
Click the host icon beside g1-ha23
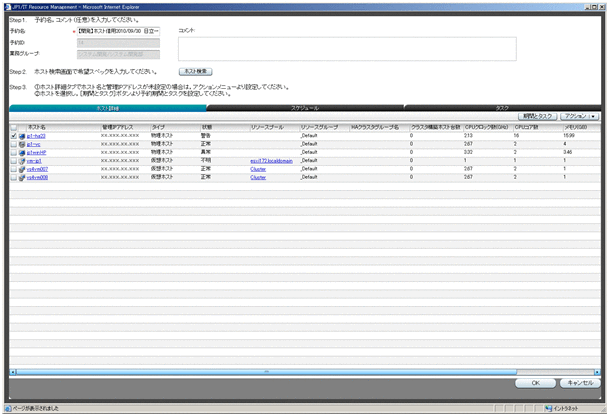tap(21, 136)
